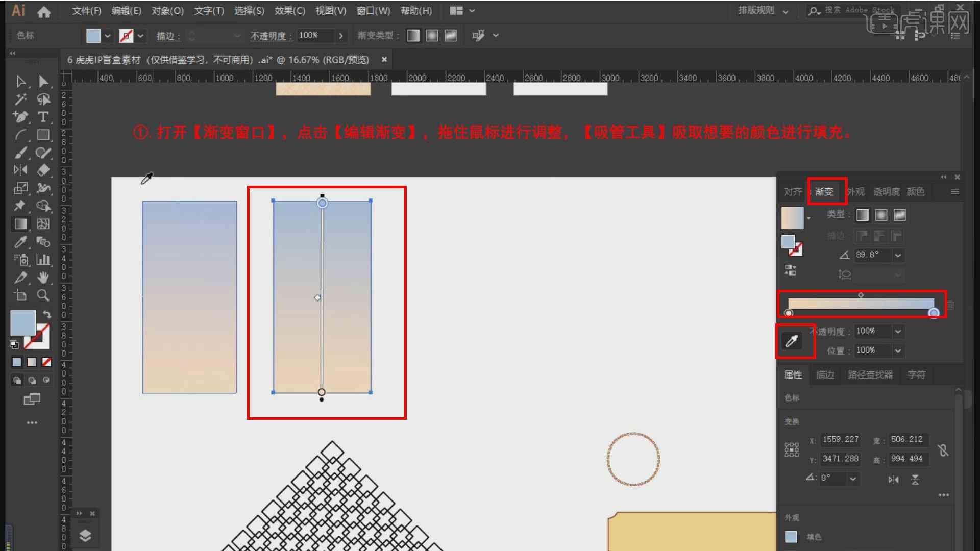Screen dimensions: 980x551
Task: Open the Layers panel icon
Action: pyautogui.click(x=85, y=535)
